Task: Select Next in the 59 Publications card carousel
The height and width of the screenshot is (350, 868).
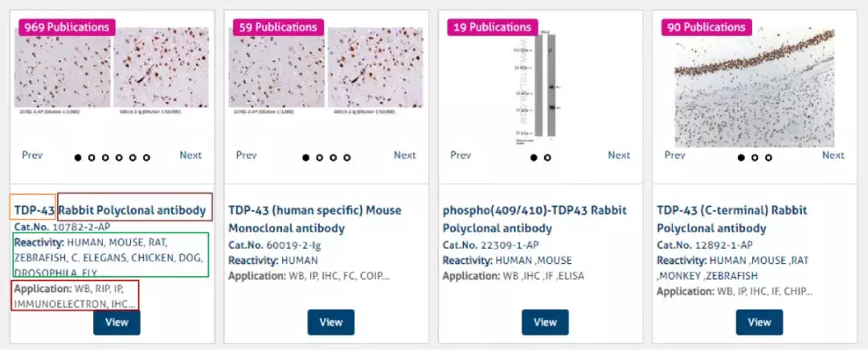Action: 404,155
